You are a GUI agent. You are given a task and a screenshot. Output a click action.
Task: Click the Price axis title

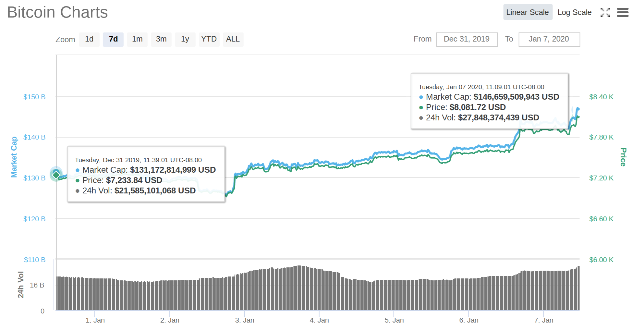(623, 157)
